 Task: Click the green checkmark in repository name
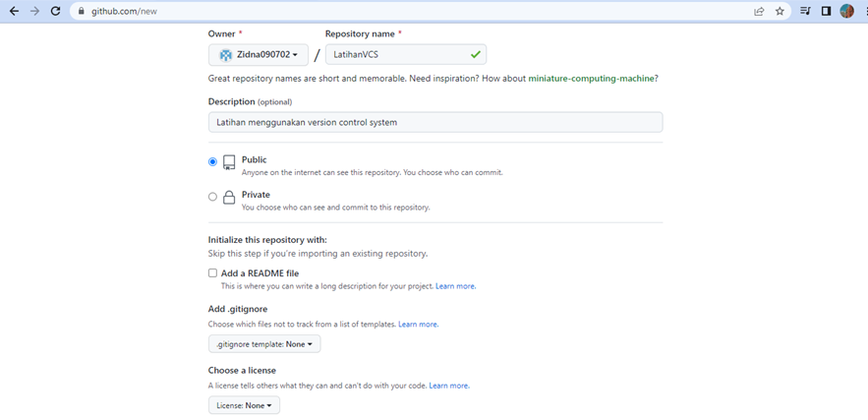475,54
